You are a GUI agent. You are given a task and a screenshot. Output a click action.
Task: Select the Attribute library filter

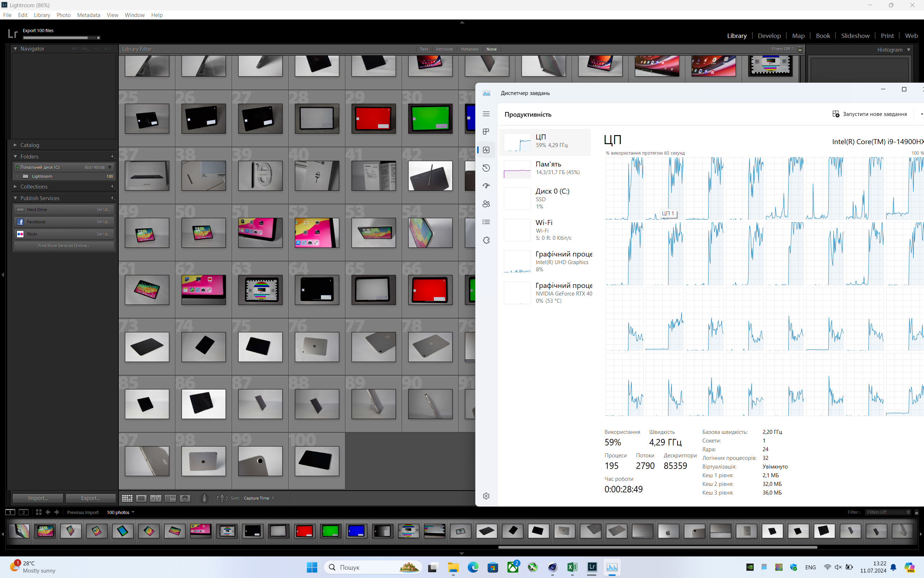(444, 49)
